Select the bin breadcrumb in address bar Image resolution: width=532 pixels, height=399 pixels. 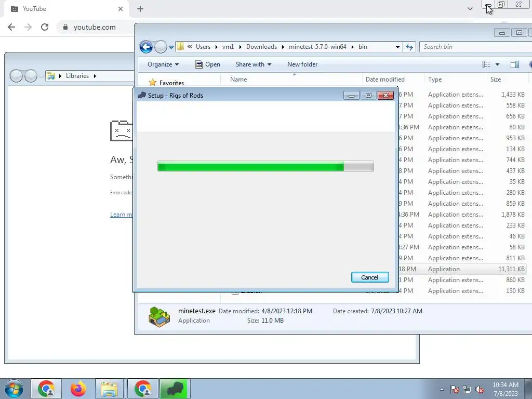363,46
